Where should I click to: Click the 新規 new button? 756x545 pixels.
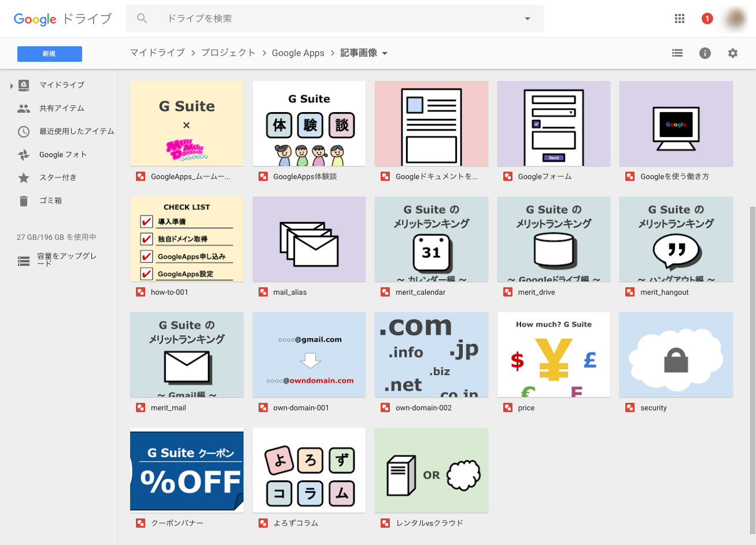50,54
